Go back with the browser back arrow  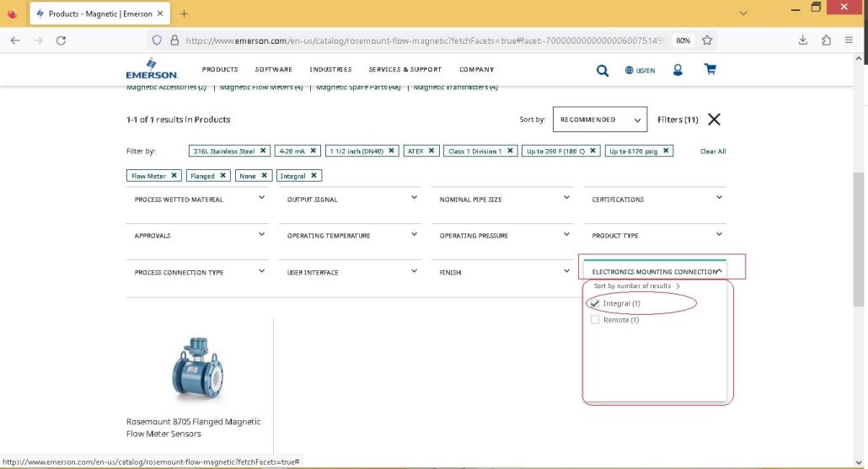[x=15, y=40]
